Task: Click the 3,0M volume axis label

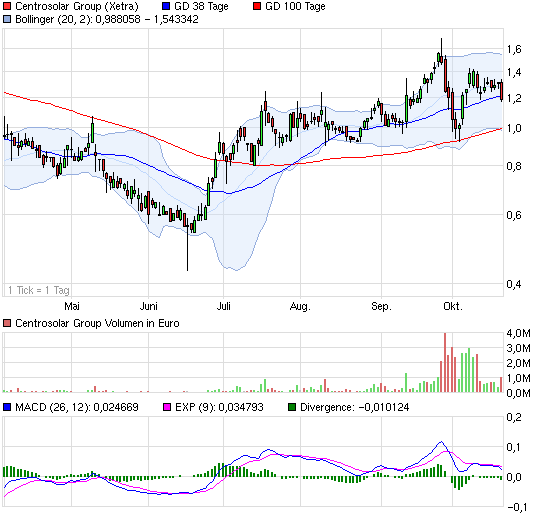Action: pyautogui.click(x=519, y=348)
